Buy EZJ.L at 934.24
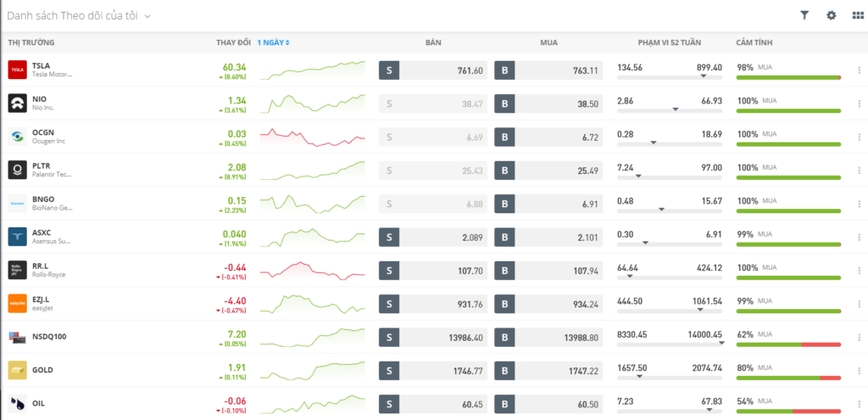 548,304
